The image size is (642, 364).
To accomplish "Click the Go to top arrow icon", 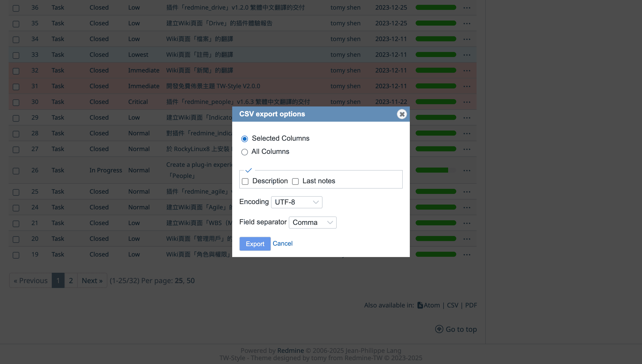I will coord(439,329).
